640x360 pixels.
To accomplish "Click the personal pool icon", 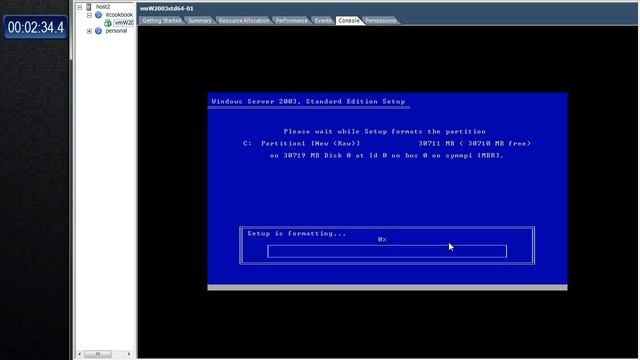I will [x=98, y=31].
